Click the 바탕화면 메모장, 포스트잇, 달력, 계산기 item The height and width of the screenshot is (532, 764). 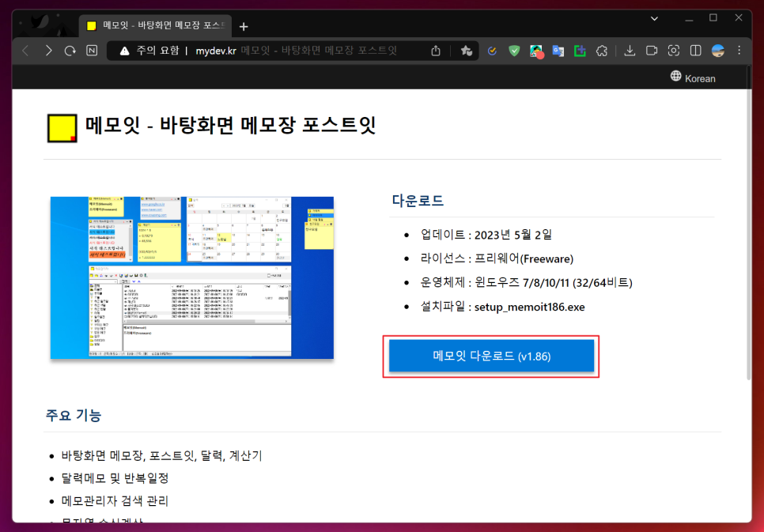(x=162, y=456)
